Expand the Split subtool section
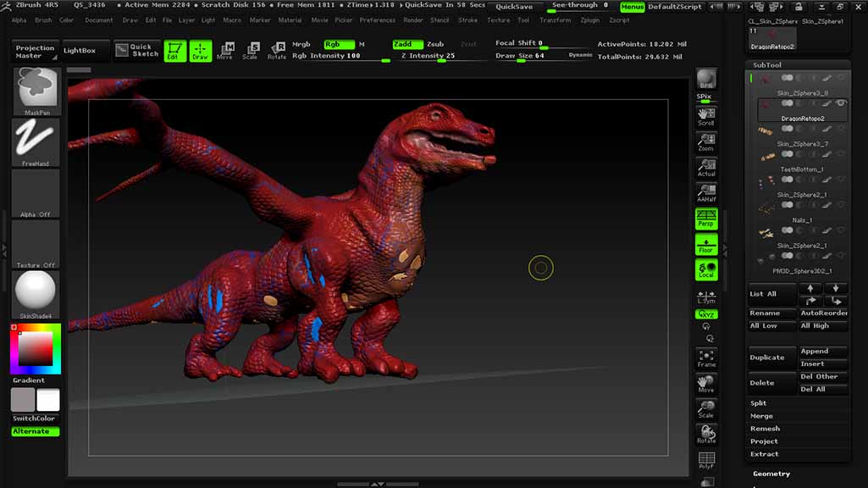 pos(759,403)
